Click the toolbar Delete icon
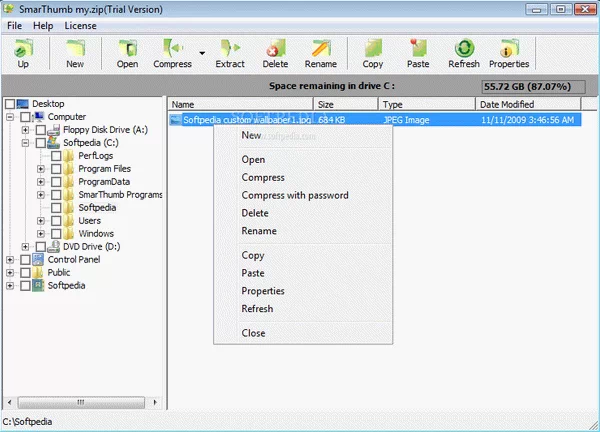The image size is (600, 432). click(x=276, y=49)
